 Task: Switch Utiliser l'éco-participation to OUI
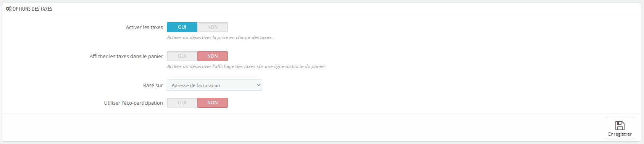click(x=182, y=103)
